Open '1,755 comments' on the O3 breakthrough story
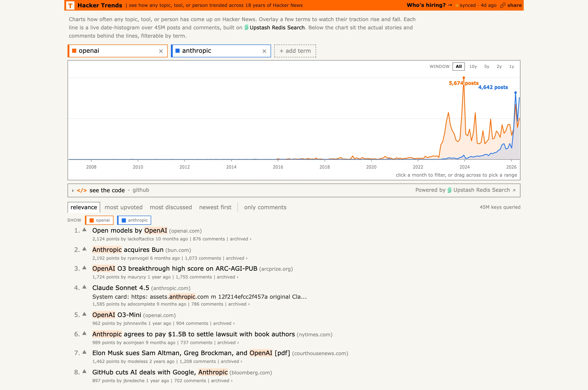Viewport: 588px width, 390px height. click(194, 277)
